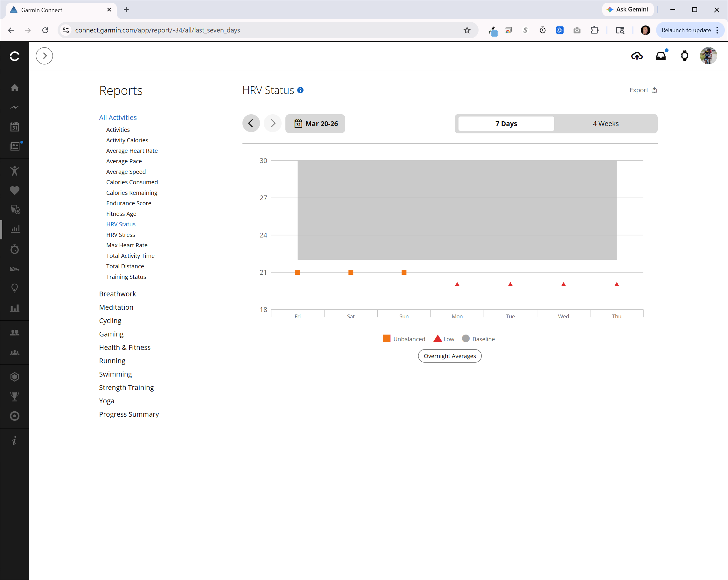The height and width of the screenshot is (580, 728).
Task: Click the upload cloud sync icon
Action: 636,56
